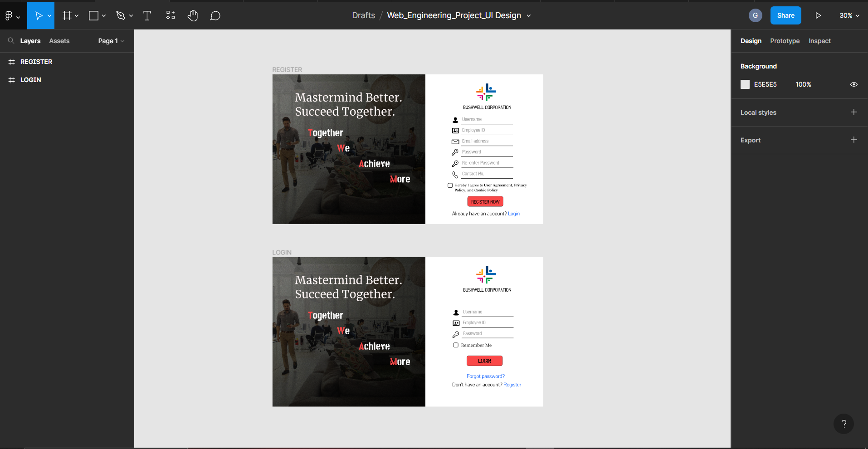The image size is (868, 449).
Task: Select the Comment tool
Action: point(215,15)
